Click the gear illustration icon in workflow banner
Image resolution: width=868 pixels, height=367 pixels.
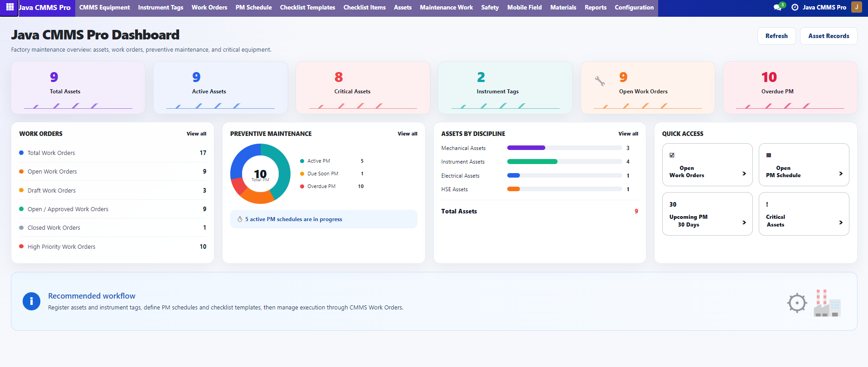point(797,303)
